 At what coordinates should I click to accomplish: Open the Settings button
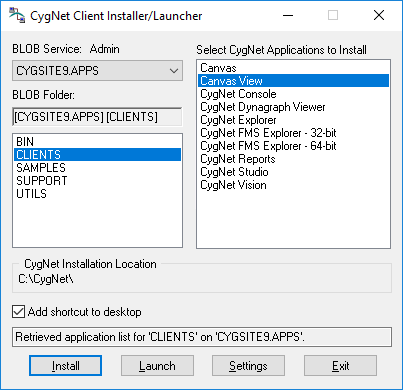(248, 366)
